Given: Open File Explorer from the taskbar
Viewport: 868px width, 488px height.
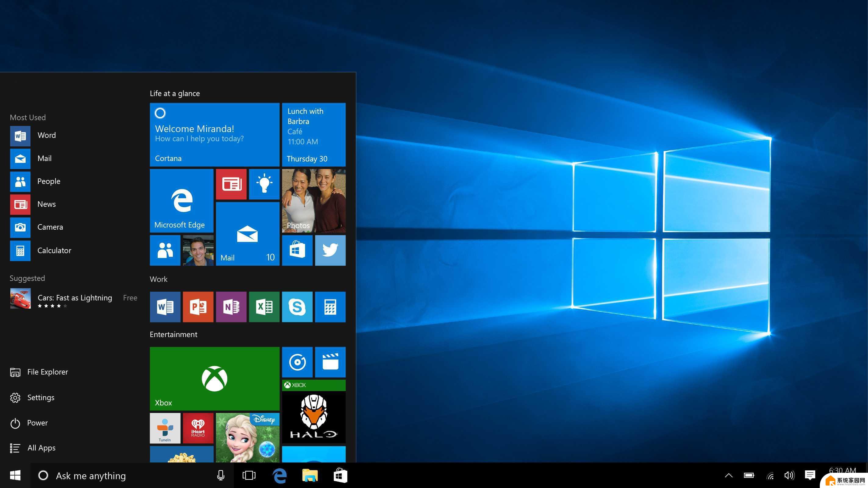Looking at the screenshot, I should point(310,475).
